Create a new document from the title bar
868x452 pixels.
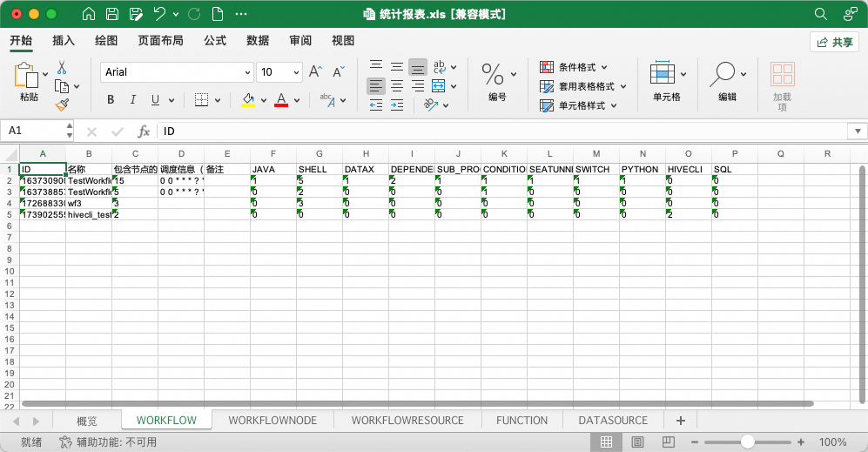coord(218,14)
